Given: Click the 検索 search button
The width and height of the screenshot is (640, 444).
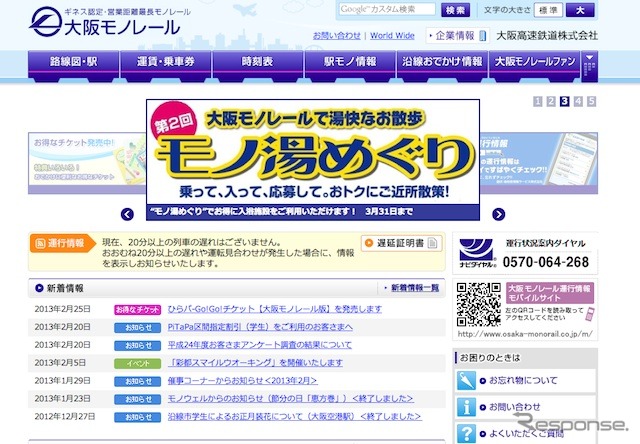Looking at the screenshot, I should [x=456, y=10].
